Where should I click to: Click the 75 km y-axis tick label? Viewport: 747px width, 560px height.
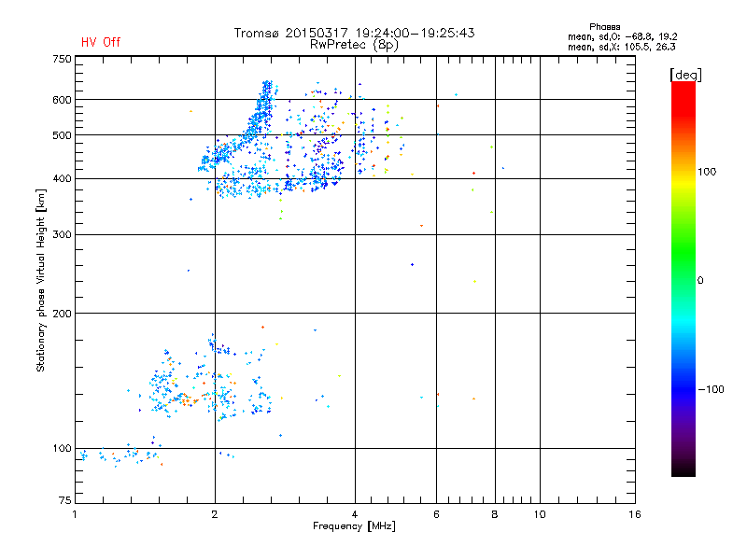coord(64,500)
